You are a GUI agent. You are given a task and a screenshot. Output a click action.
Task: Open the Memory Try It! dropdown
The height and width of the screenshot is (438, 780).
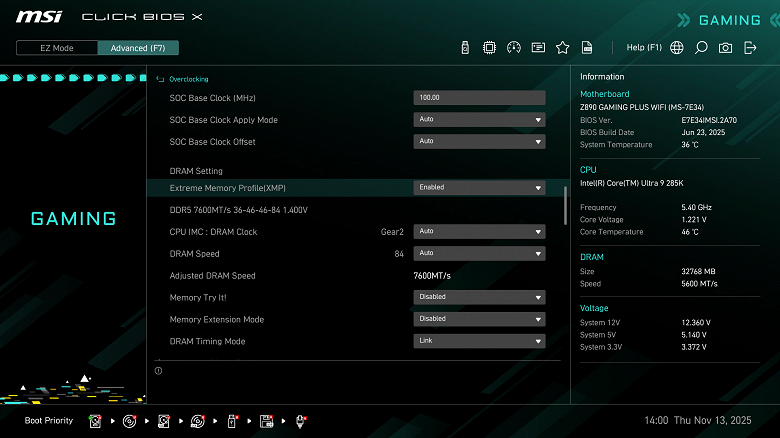479,297
